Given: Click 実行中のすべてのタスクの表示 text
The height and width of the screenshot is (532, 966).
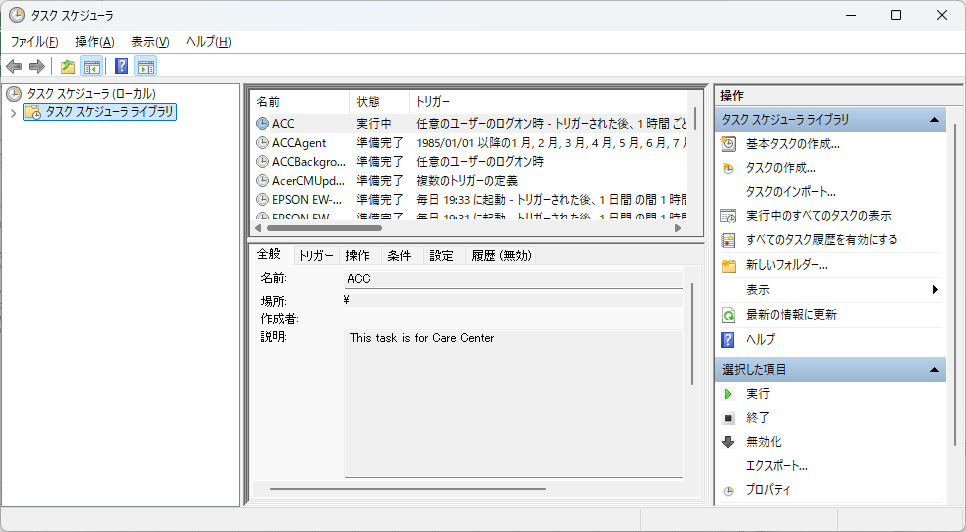Looking at the screenshot, I should (x=819, y=216).
